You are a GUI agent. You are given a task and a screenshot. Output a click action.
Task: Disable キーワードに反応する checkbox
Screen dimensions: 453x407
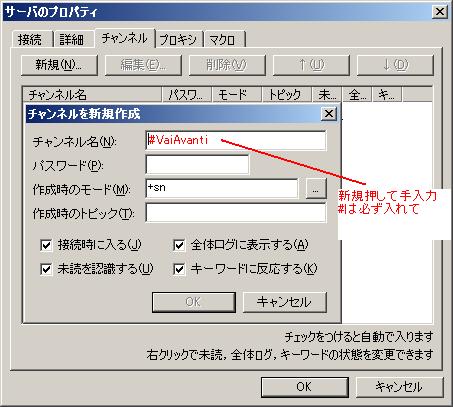(179, 269)
